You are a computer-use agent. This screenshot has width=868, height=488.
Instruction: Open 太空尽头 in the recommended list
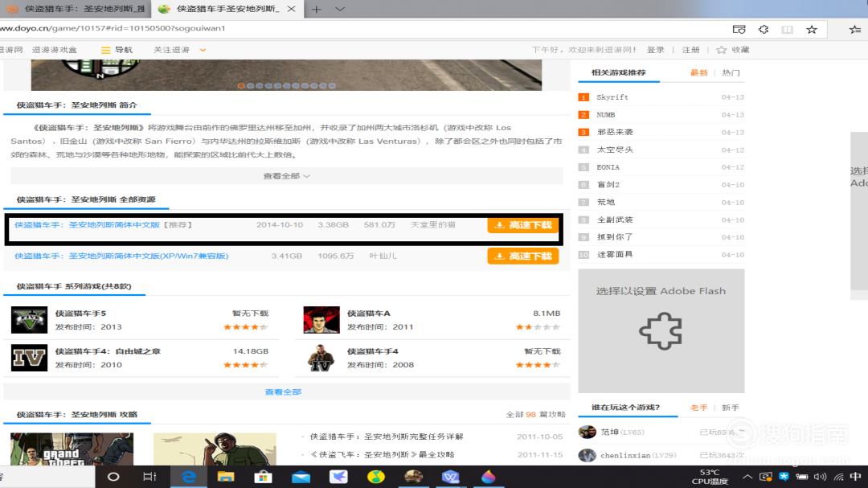click(x=615, y=150)
